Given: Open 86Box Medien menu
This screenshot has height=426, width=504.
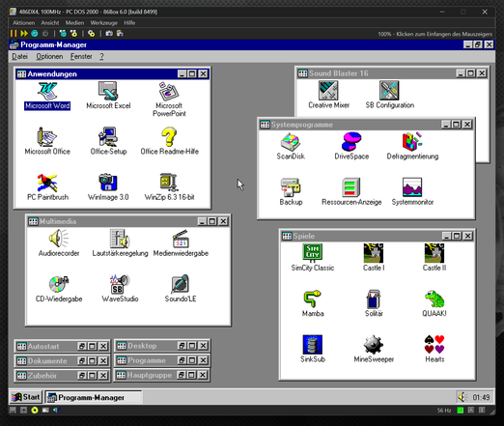Looking at the screenshot, I should click(74, 23).
